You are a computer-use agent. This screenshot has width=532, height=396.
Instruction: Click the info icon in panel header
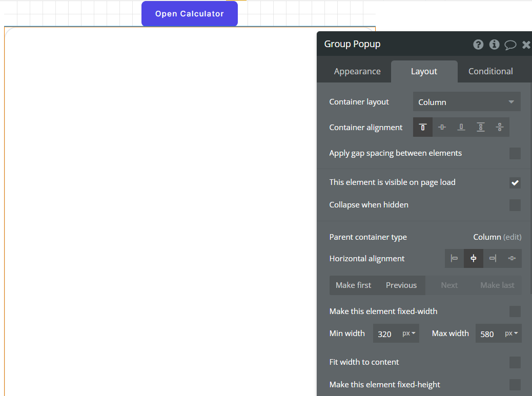[x=494, y=45]
